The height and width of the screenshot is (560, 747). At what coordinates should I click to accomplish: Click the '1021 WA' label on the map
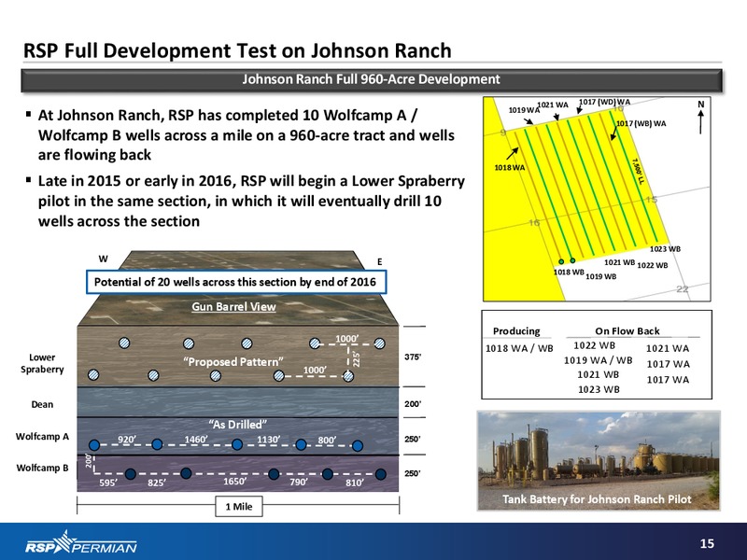coord(553,105)
